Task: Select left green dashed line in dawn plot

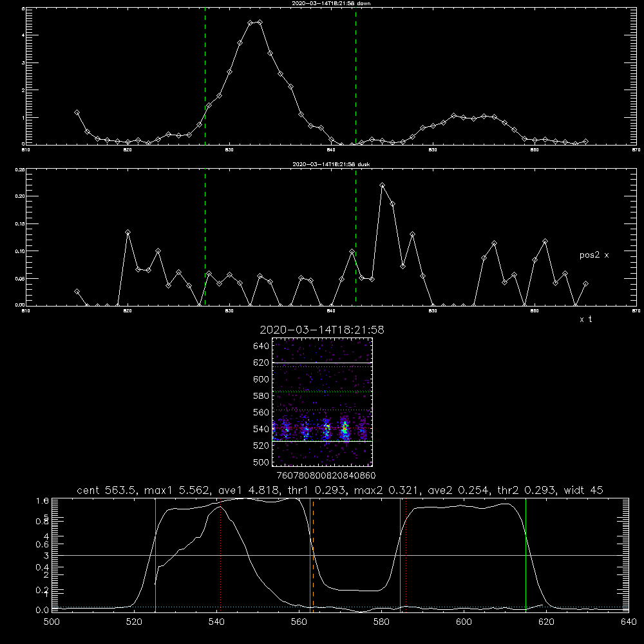Action: coord(205,76)
